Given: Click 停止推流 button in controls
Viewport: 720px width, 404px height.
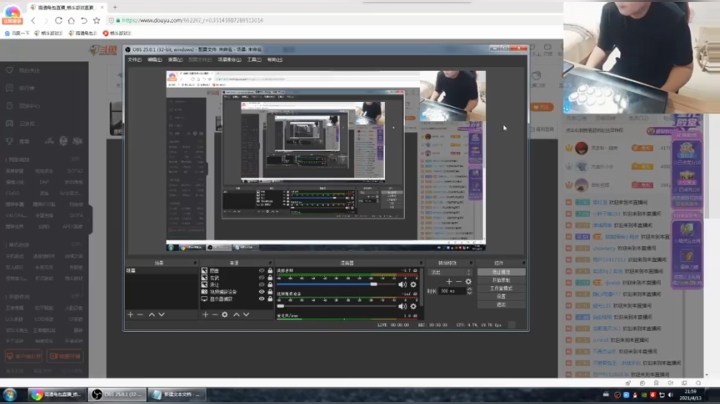Looking at the screenshot, I should [x=501, y=272].
